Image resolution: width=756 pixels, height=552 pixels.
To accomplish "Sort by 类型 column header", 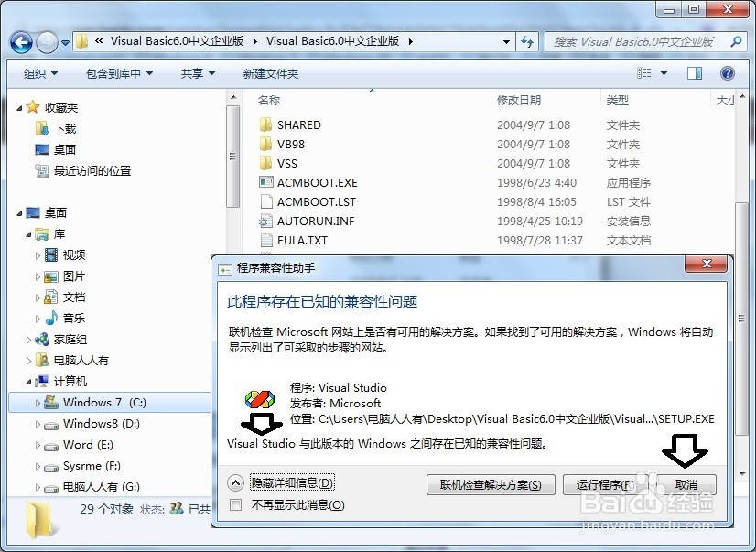I will [x=618, y=101].
